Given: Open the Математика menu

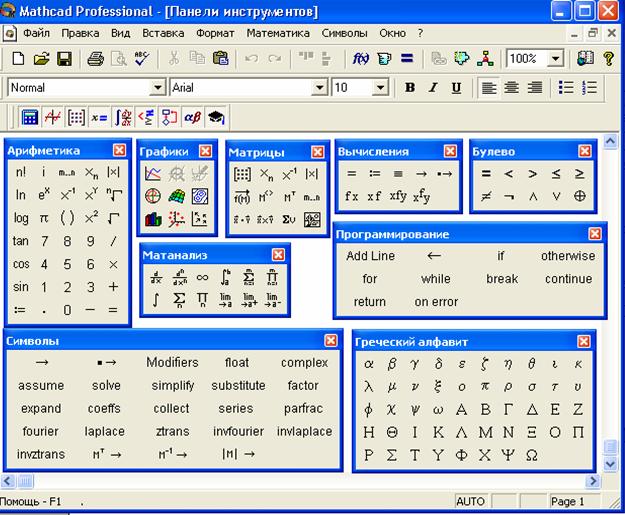Looking at the screenshot, I should coord(278,33).
